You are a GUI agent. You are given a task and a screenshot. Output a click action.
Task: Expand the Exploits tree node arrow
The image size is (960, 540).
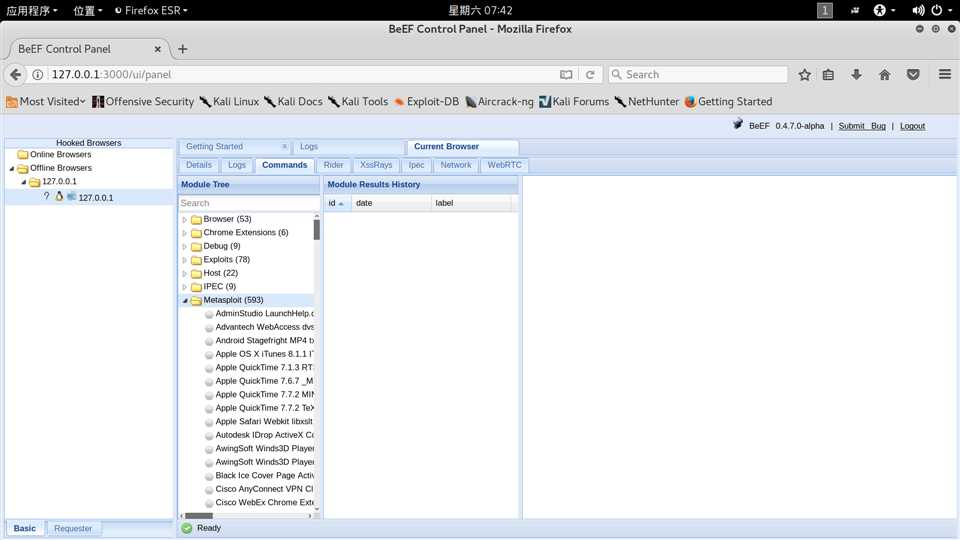click(x=184, y=260)
